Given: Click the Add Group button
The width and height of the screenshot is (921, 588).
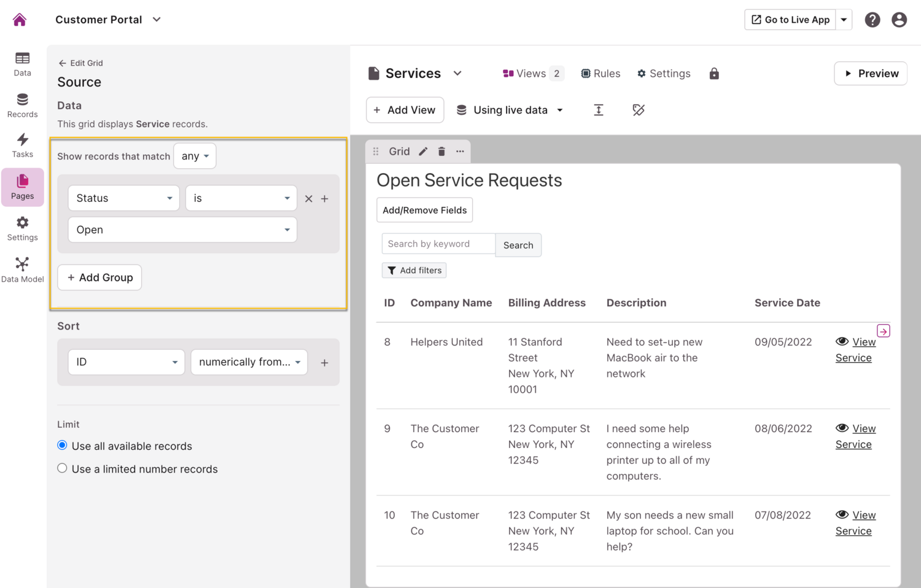Looking at the screenshot, I should [99, 277].
